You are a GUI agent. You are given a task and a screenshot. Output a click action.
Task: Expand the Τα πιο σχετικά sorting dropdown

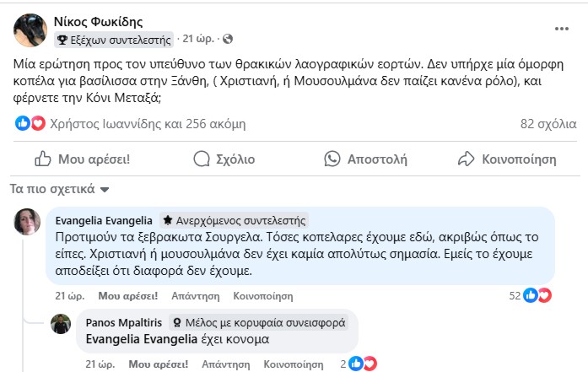[59, 188]
